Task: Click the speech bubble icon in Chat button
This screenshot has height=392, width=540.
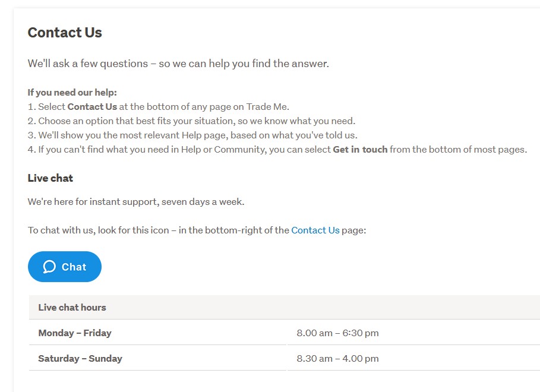Action: point(49,267)
